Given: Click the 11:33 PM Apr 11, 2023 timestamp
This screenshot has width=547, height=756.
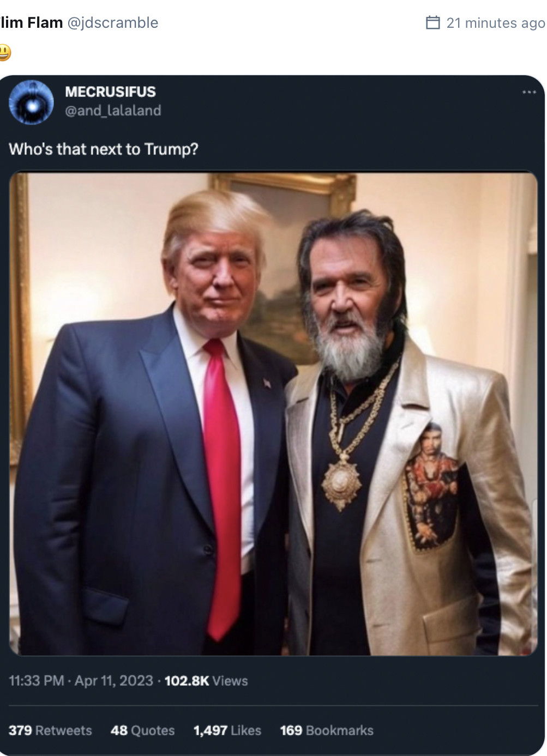Looking at the screenshot, I should coord(81,681).
